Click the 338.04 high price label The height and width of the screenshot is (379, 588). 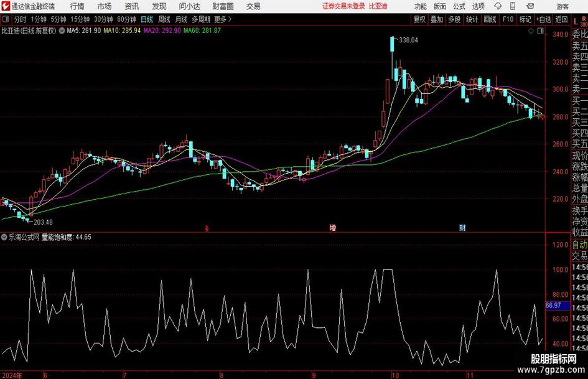pos(408,40)
